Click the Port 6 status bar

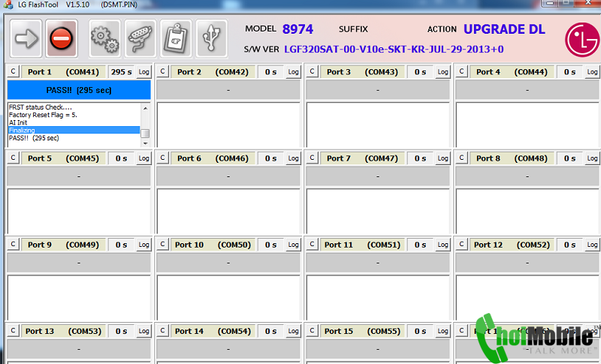pos(228,176)
